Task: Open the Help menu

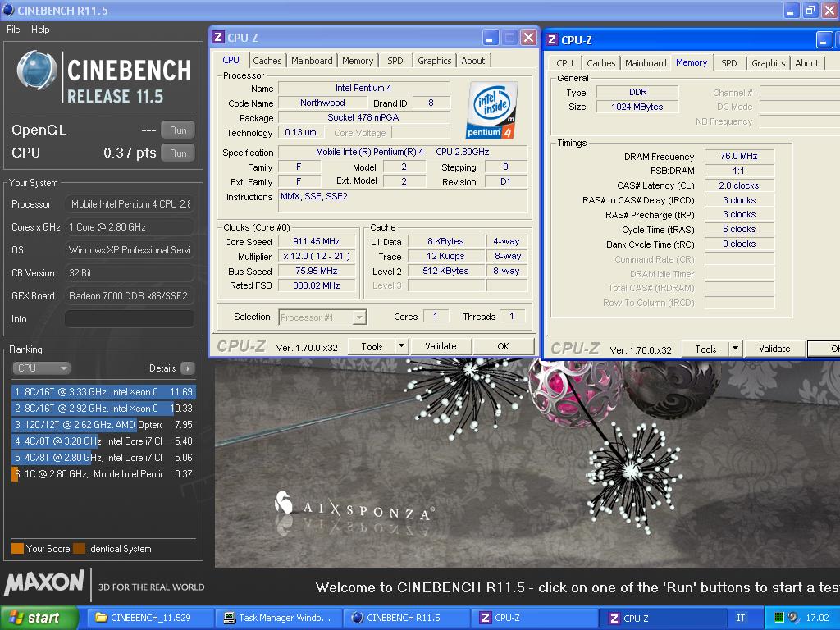Action: click(40, 30)
